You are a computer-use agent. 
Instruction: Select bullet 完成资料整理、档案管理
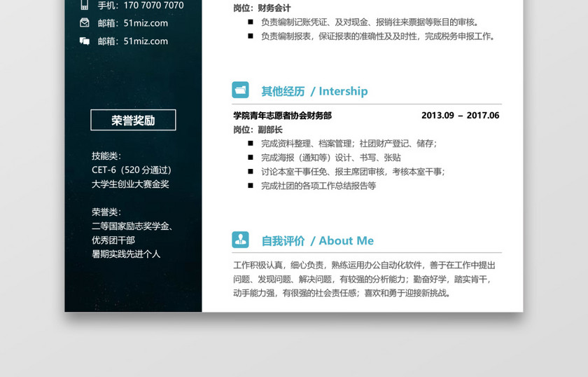pyautogui.click(x=349, y=144)
